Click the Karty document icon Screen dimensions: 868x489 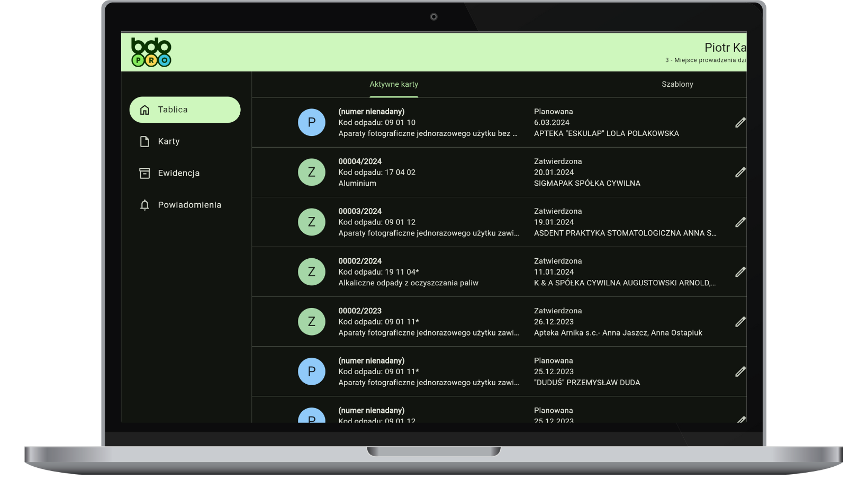pos(144,141)
